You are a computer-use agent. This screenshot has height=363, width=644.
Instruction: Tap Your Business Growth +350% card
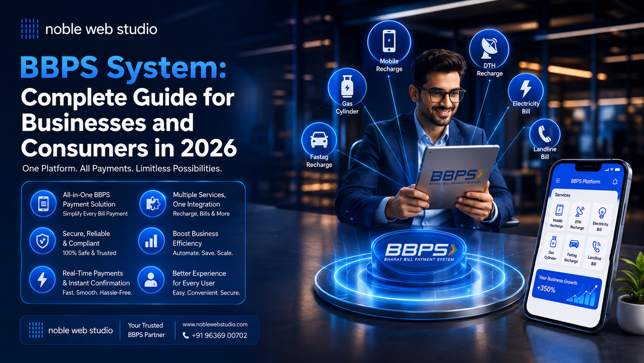click(567, 290)
